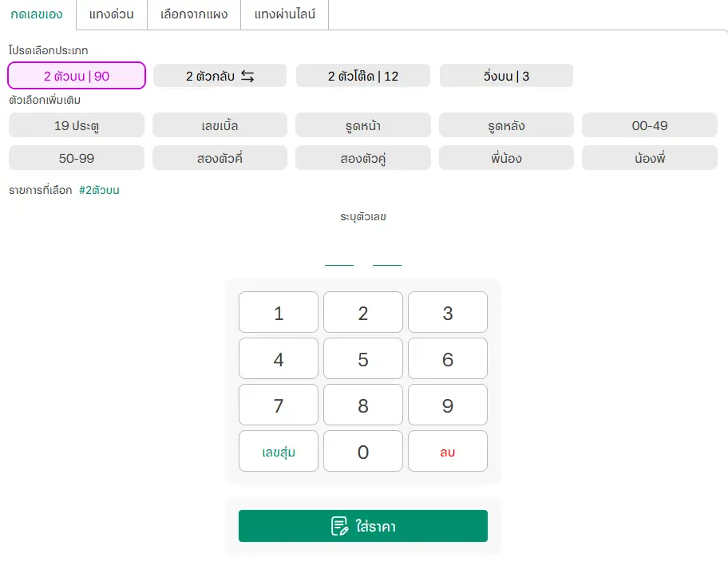Select the สองตัวคี่ odd numbers option
This screenshot has width=728, height=581.
coord(220,158)
